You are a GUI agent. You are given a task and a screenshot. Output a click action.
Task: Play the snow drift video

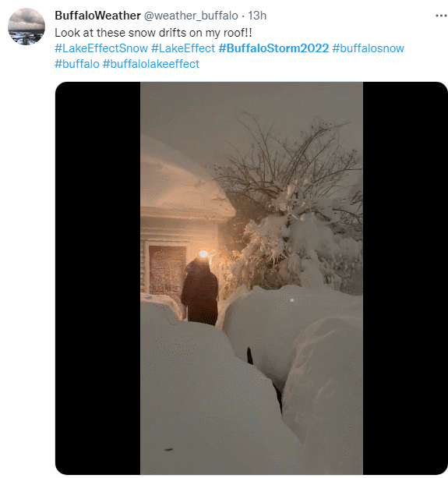(252, 278)
